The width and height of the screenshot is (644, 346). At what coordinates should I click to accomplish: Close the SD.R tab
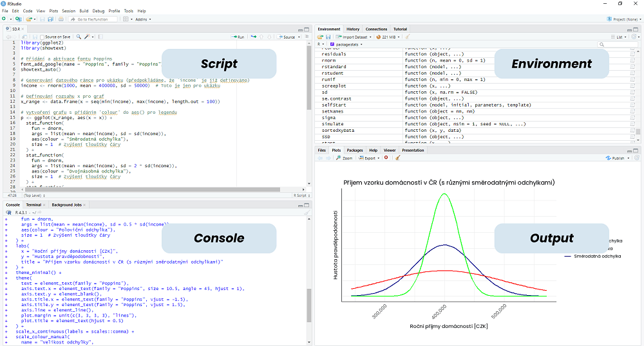(23, 29)
